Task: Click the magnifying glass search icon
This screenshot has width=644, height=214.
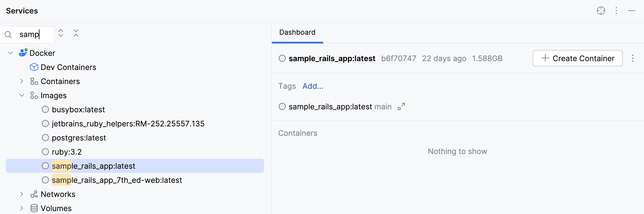Action: 8,34
